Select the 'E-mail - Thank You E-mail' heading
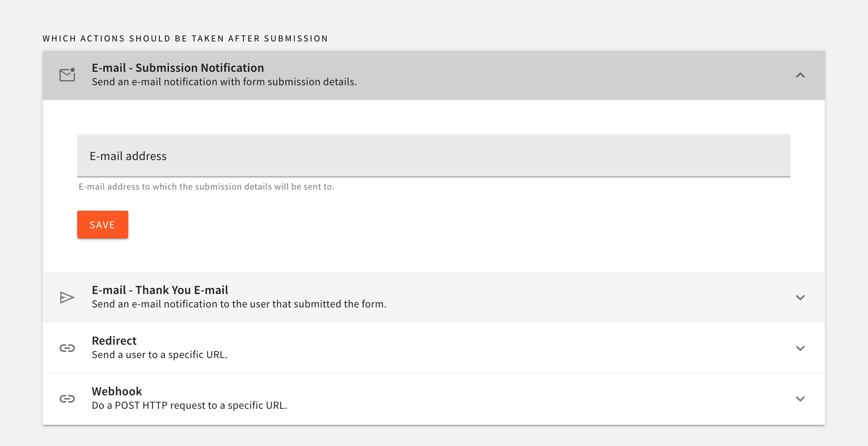Image resolution: width=868 pixels, height=446 pixels. 160,290
